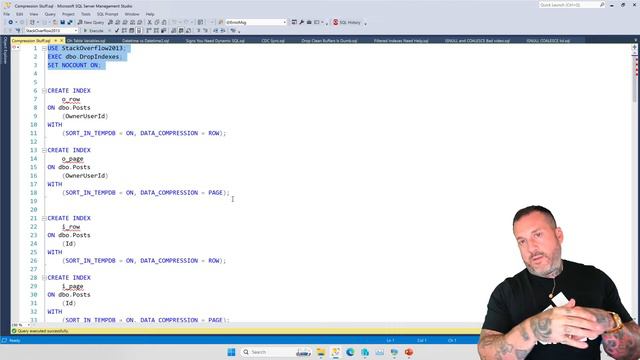Click the Windows taskbar Search box

tap(276, 352)
